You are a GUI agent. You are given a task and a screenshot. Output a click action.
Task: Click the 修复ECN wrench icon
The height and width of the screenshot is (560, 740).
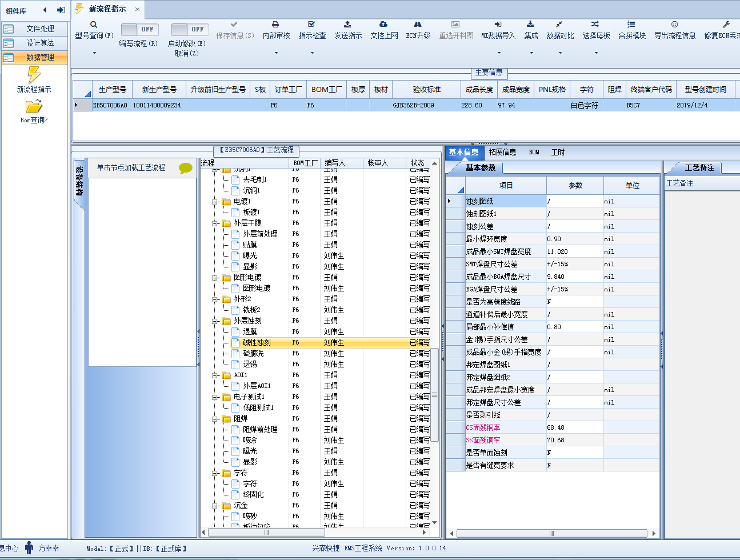(x=726, y=25)
